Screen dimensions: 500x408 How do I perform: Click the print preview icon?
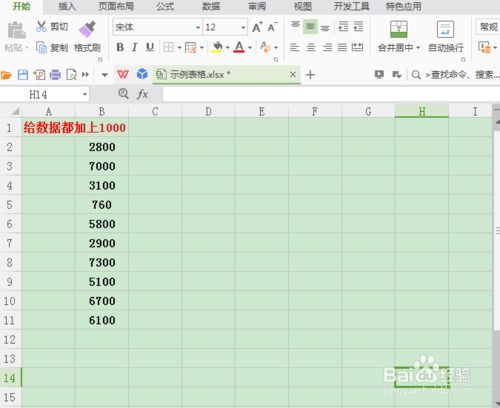(71, 75)
